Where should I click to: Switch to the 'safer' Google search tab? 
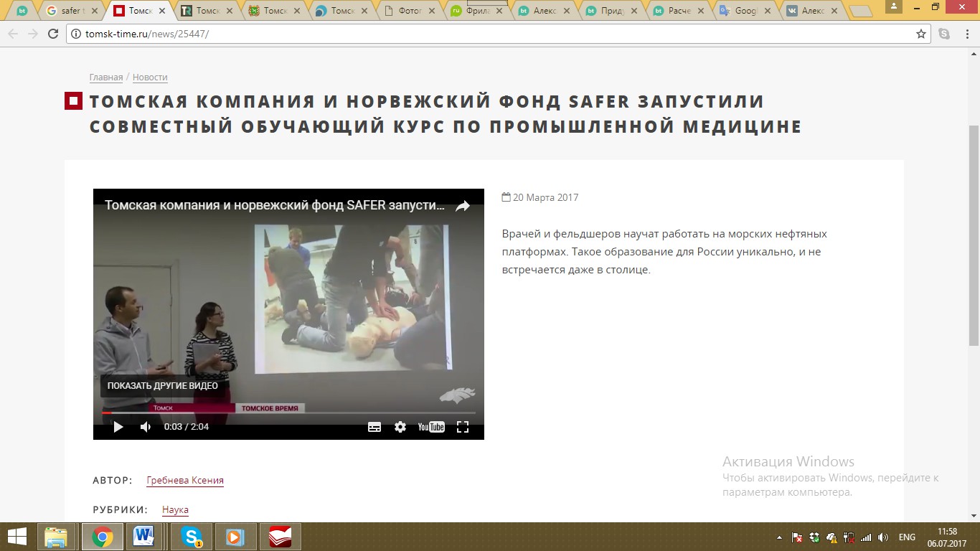tap(70, 11)
